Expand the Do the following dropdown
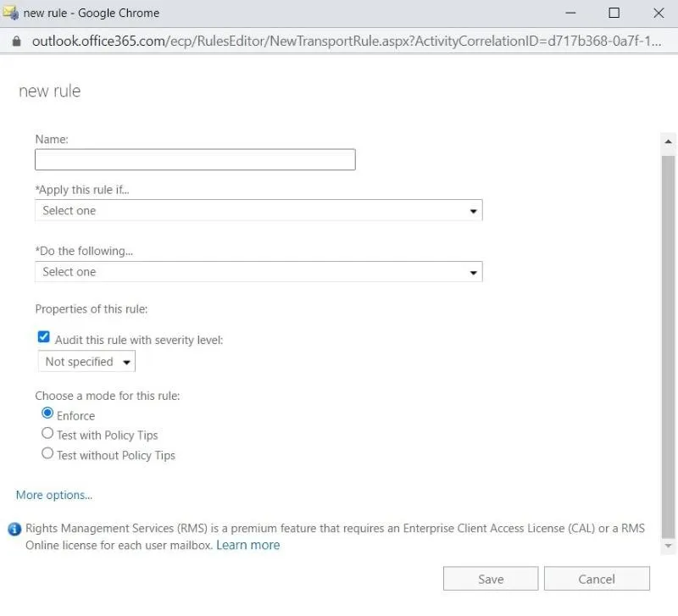Image resolution: width=678 pixels, height=616 pixels. click(258, 272)
